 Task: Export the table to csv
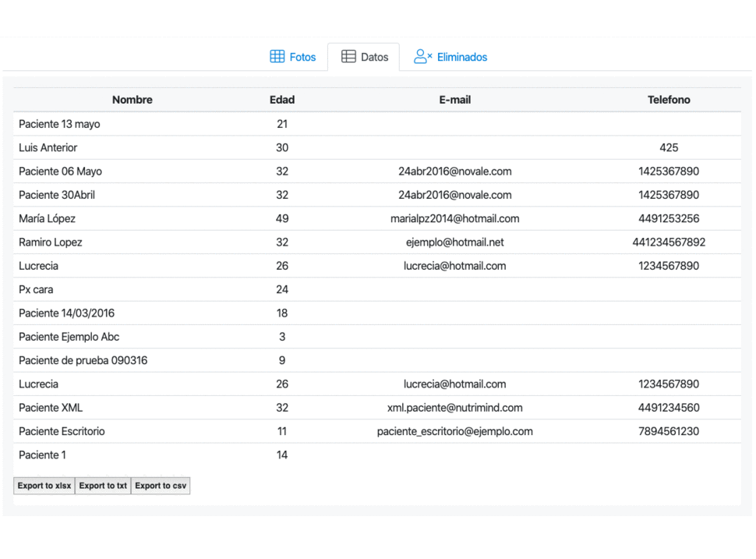pos(161,486)
